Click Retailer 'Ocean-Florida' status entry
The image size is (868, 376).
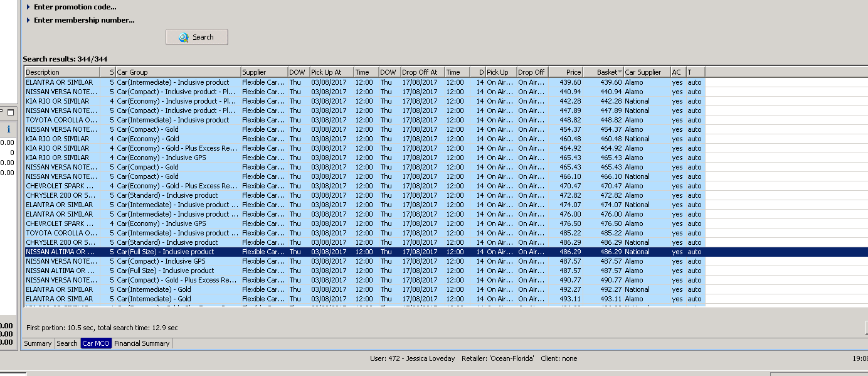tap(497, 358)
